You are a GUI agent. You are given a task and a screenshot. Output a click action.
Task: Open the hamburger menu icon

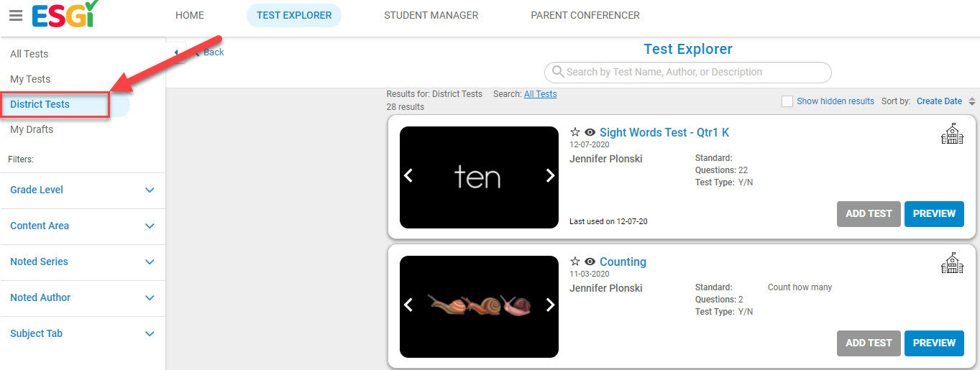[x=15, y=15]
